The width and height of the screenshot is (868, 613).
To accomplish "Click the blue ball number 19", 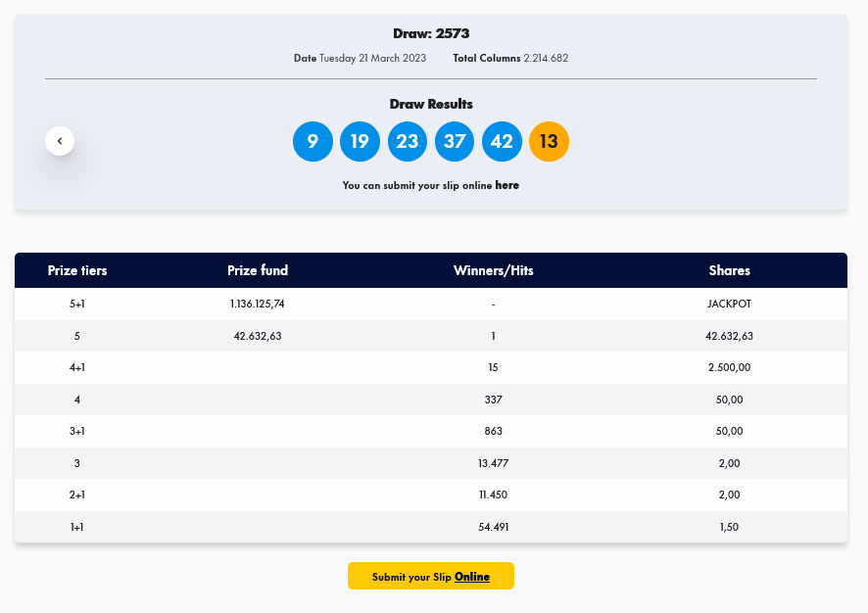I will tap(360, 142).
